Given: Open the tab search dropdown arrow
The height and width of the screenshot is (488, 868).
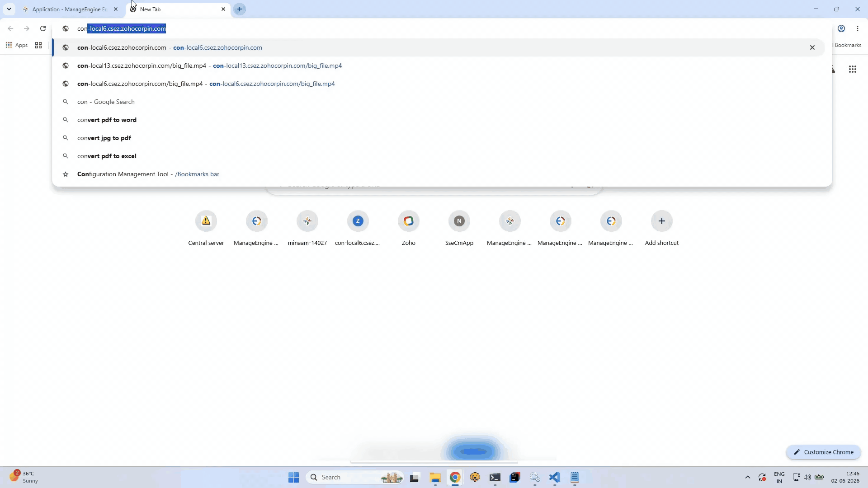Looking at the screenshot, I should tap(9, 9).
